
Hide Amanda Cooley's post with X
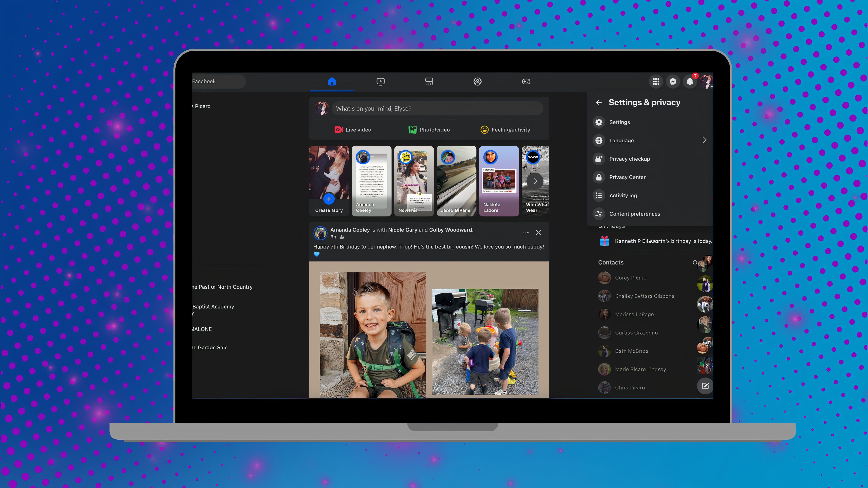(538, 233)
